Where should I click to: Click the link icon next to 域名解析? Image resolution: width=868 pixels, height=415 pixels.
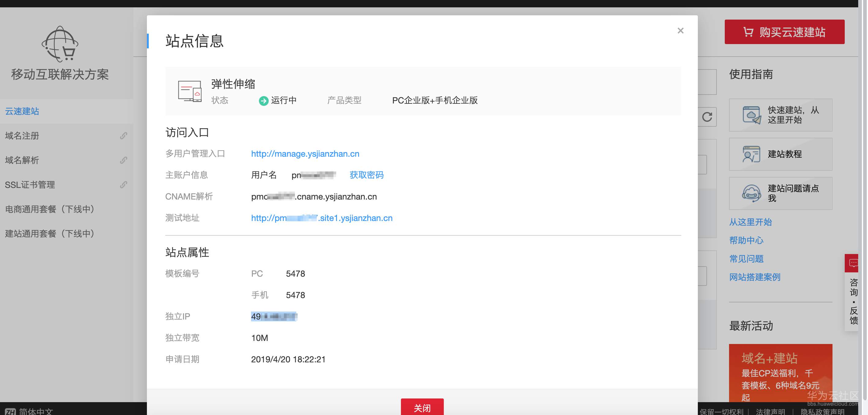click(124, 160)
